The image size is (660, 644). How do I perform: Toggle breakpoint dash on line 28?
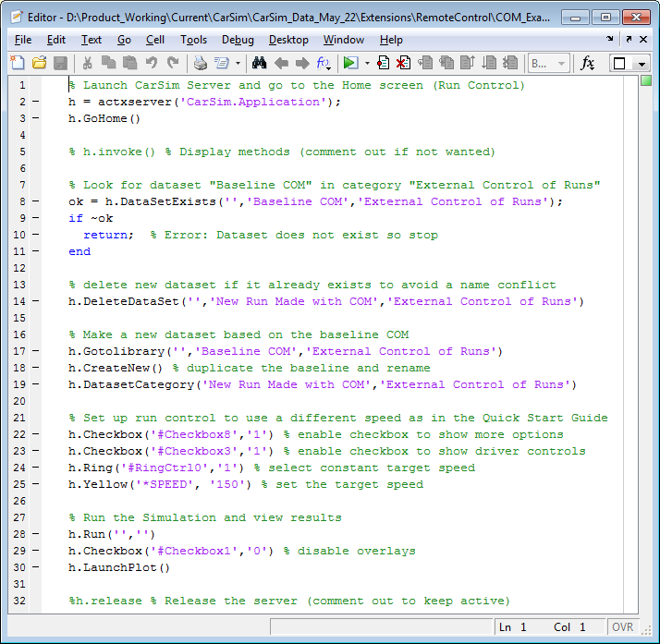point(36,534)
